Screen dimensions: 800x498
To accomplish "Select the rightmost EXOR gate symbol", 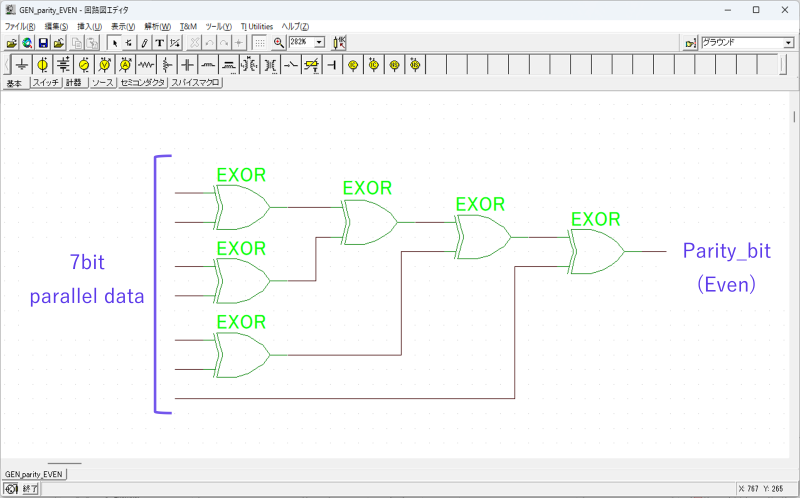I will [595, 252].
